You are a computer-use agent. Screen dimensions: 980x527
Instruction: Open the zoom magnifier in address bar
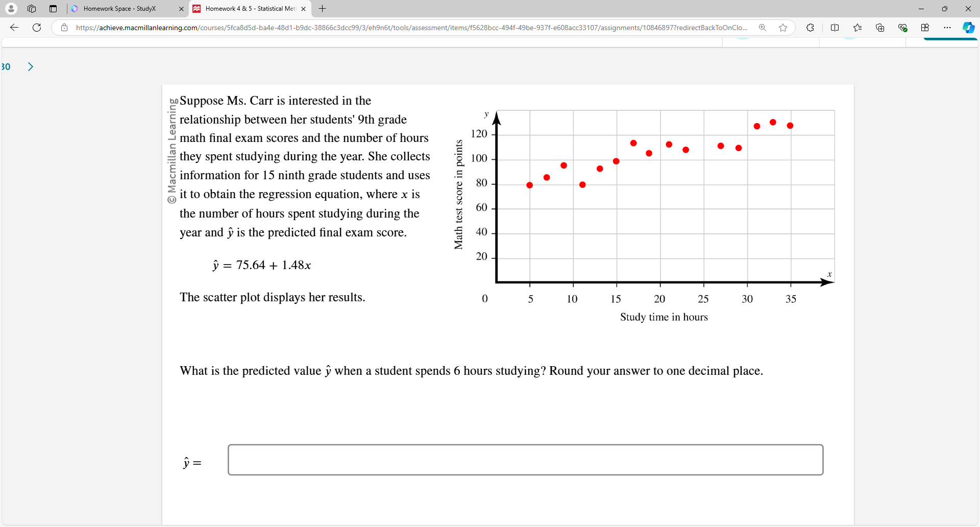[762, 28]
